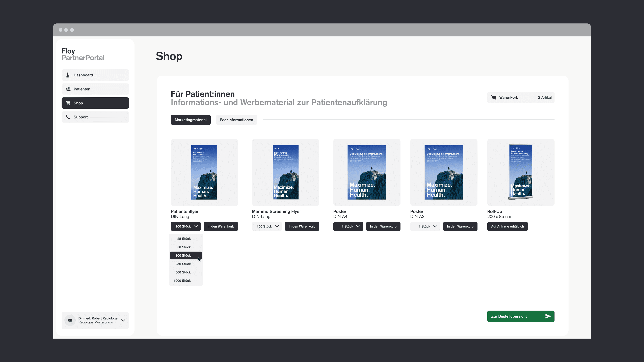Open the Roll-Up product thumbnail
Screen dimensions: 644x362
(521, 172)
